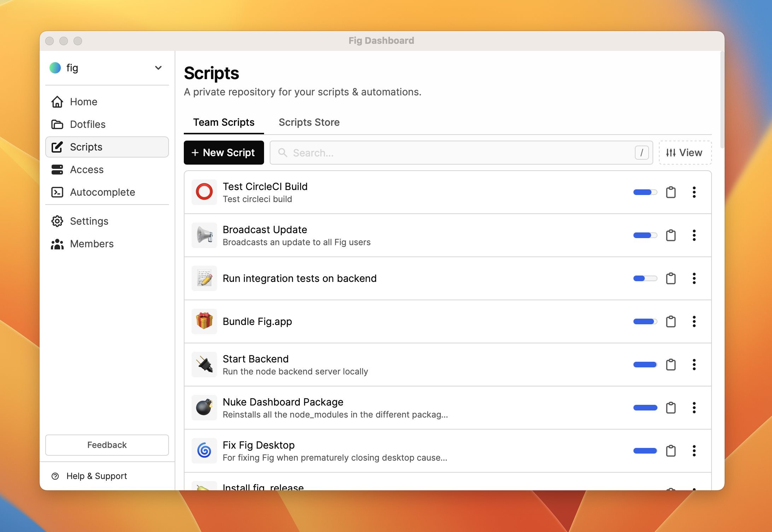Click the Test CircleCI Build red circle icon
Viewport: 772px width, 532px height.
[x=204, y=192]
